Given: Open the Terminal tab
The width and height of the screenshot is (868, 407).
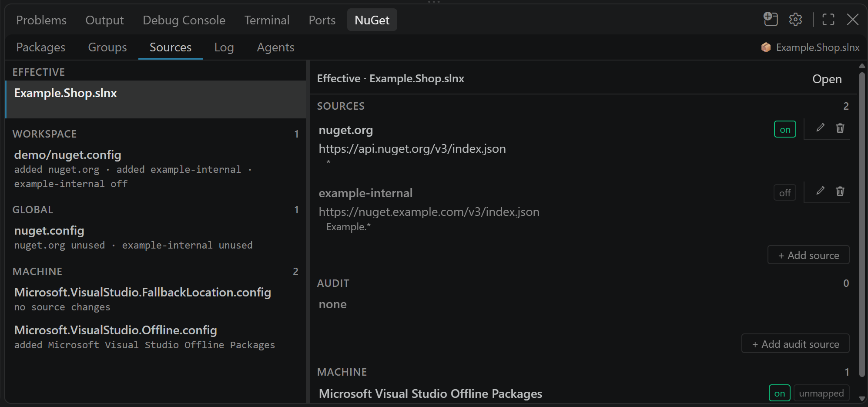Looking at the screenshot, I should tap(267, 20).
